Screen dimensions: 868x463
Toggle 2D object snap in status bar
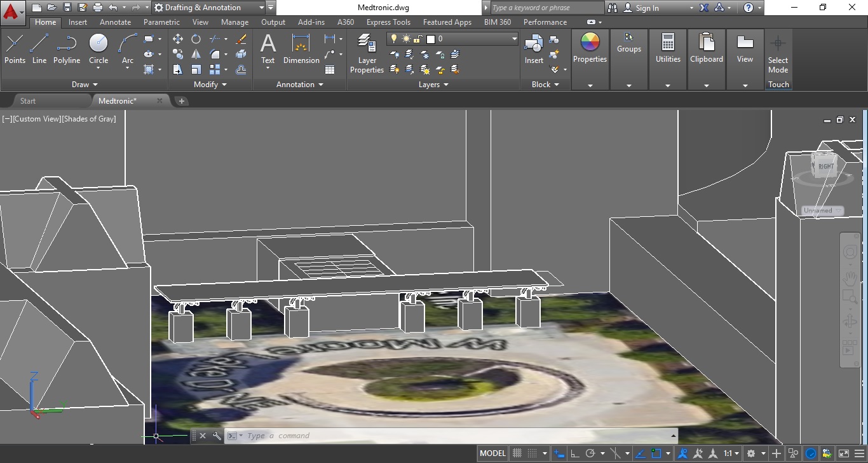coord(656,453)
